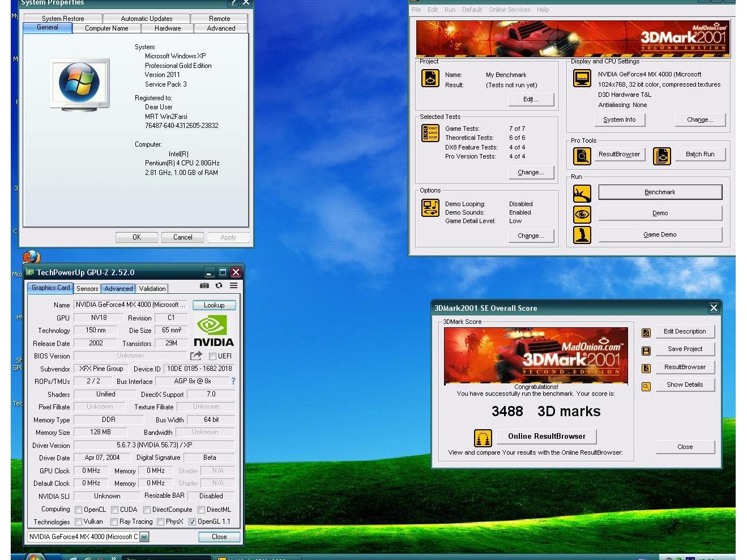The width and height of the screenshot is (747, 560).
Task: Switch to the Sensors tab in GPU-Z
Action: tap(87, 289)
